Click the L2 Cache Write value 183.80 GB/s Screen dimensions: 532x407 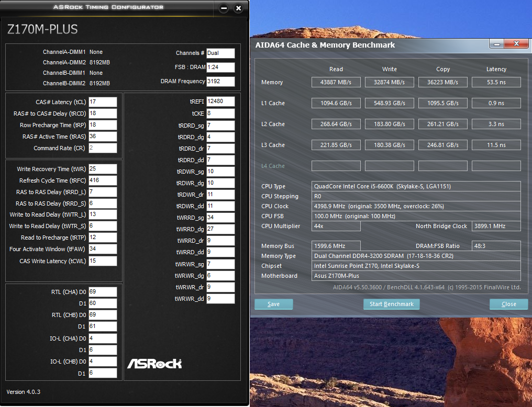389,124
